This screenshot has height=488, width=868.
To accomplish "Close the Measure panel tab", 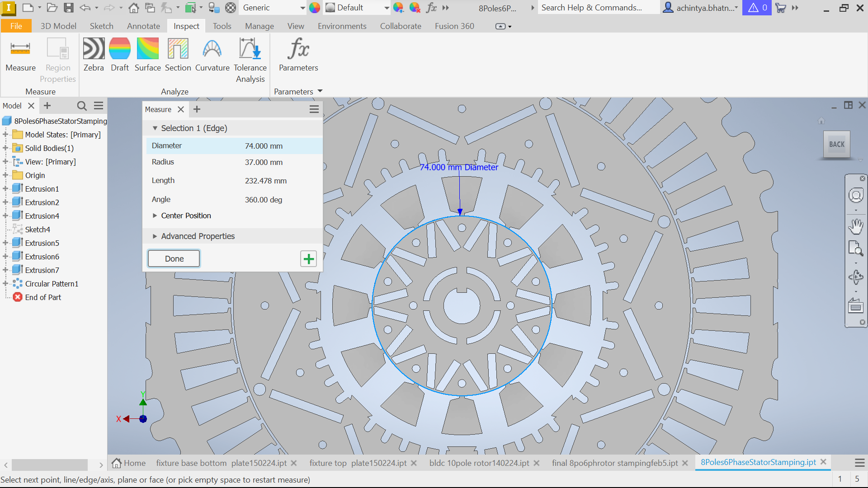I will point(180,109).
